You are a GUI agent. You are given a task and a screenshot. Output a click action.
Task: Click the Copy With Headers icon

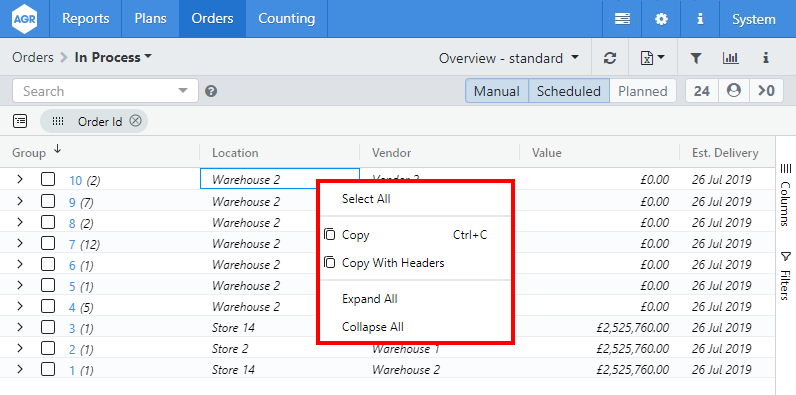coord(329,262)
